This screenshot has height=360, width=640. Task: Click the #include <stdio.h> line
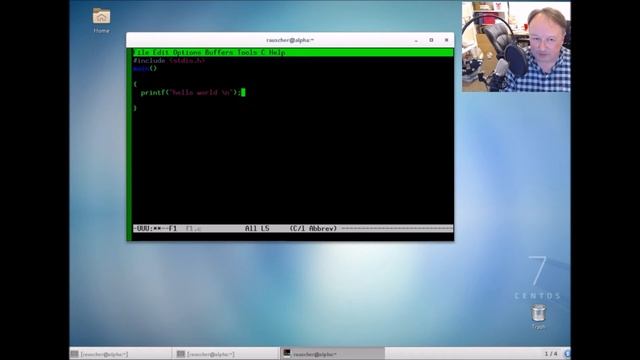169,61
